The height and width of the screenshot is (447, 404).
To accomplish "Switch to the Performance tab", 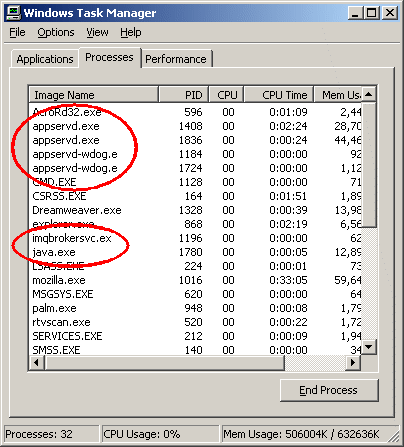I will (176, 59).
